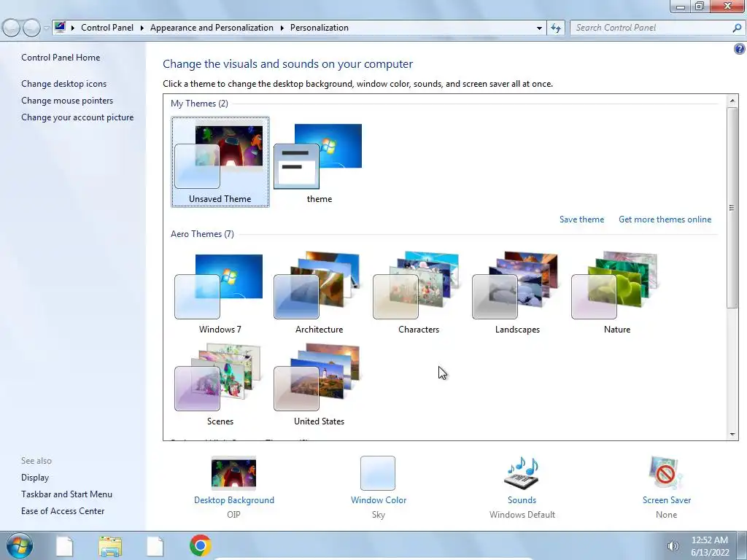Apply the Characters theme
The height and width of the screenshot is (560, 747).
[418, 292]
